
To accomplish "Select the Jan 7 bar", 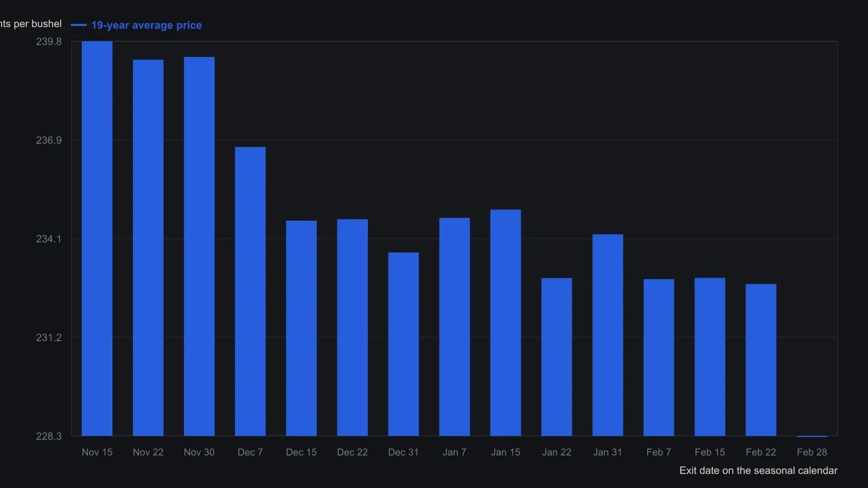I will click(454, 327).
